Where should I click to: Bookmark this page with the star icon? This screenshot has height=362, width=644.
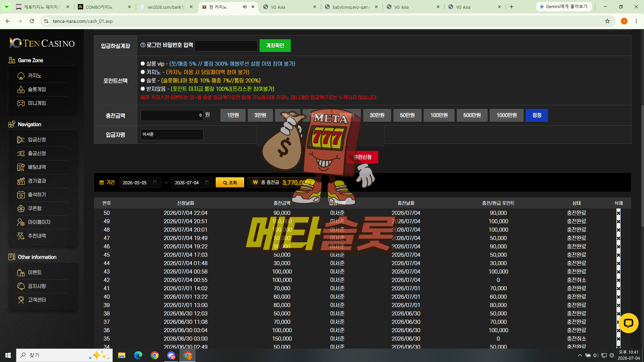coord(607,21)
